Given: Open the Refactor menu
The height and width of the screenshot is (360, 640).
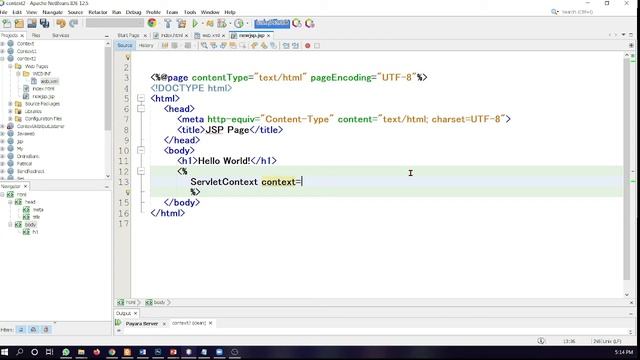Looking at the screenshot, I should (98, 12).
